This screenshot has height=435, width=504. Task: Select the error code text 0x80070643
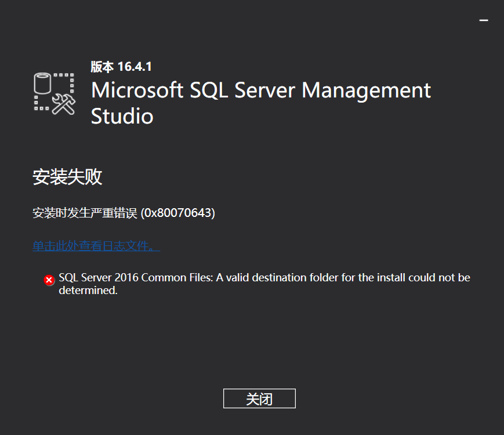178,213
